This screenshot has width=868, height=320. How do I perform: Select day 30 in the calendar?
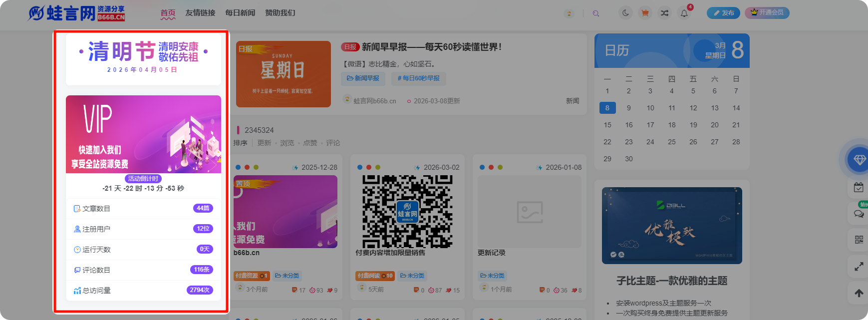629,159
